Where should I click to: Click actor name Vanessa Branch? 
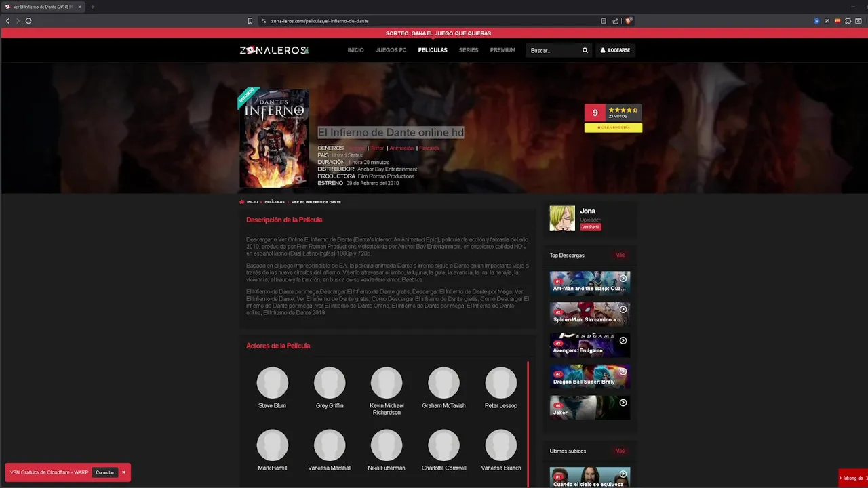pyautogui.click(x=501, y=468)
